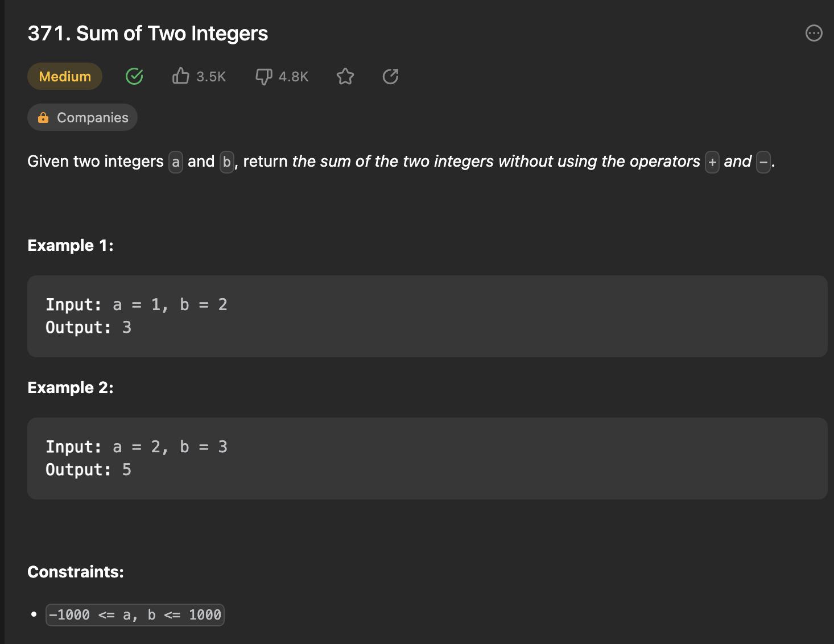
Task: Click the constraint -1000 <= a, b <= 1000
Action: click(x=135, y=615)
